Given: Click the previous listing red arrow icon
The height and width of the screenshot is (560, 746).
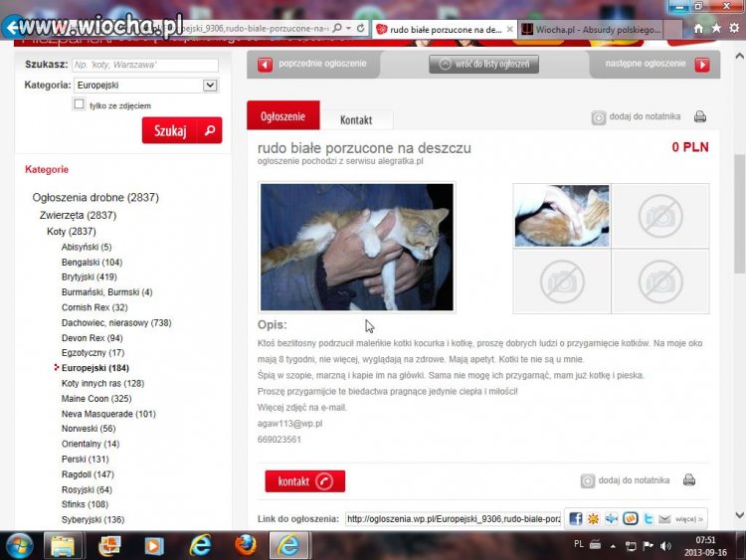Looking at the screenshot, I should [265, 65].
